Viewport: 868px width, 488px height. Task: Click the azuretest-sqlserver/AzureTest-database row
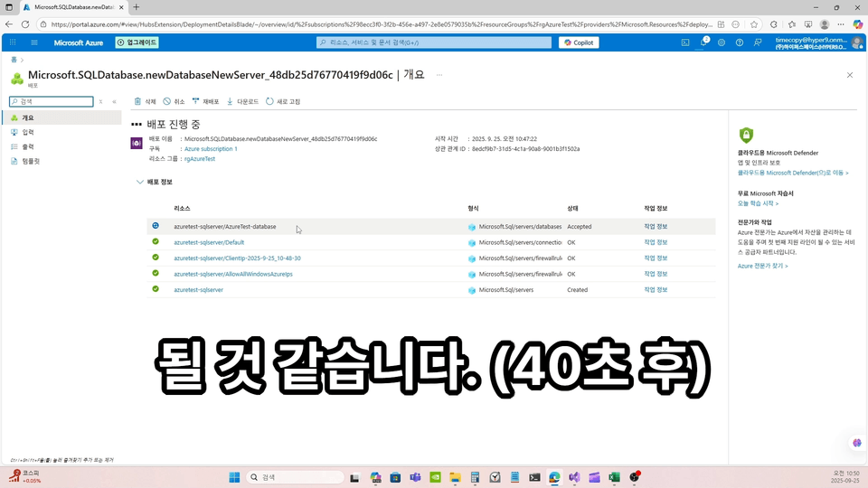coord(430,226)
